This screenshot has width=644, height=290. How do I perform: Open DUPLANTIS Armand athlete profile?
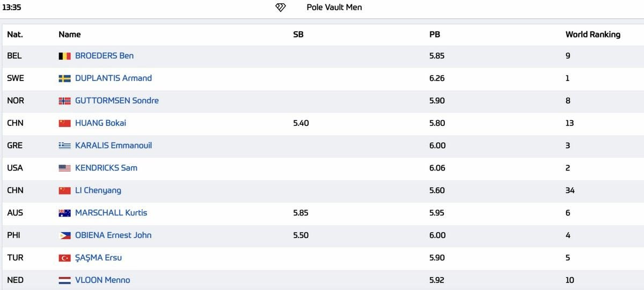pos(113,78)
